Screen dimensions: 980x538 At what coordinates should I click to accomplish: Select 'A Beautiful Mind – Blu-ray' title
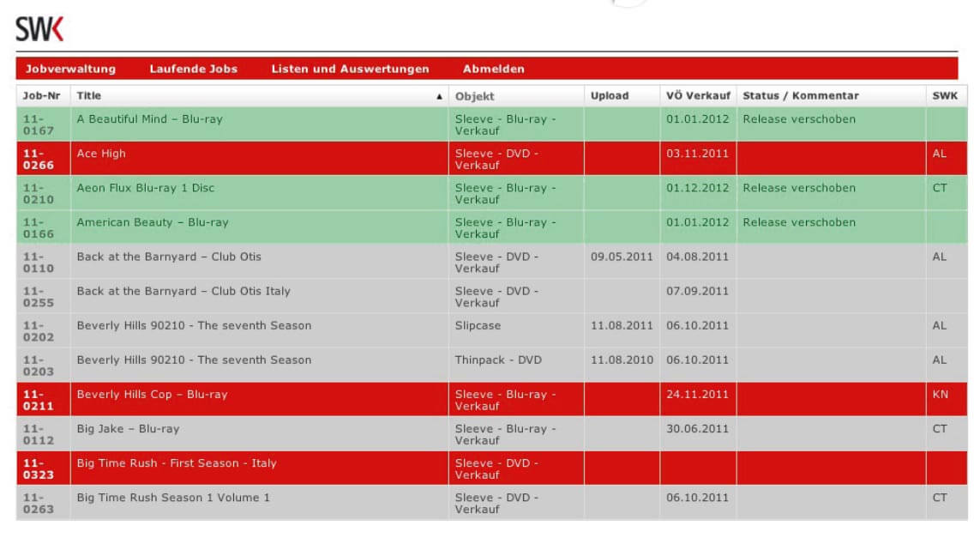point(149,119)
